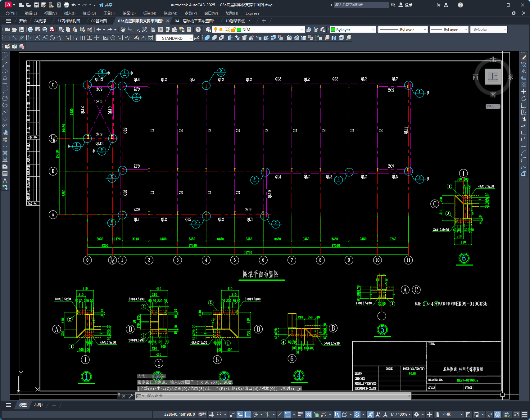This screenshot has height=420, width=530.
Task: Select the Rotate tool in the Modify toolbar
Action: [x=524, y=98]
